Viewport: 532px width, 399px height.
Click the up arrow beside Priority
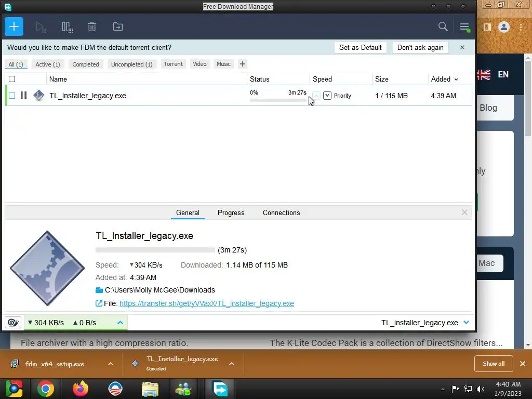[x=316, y=96]
